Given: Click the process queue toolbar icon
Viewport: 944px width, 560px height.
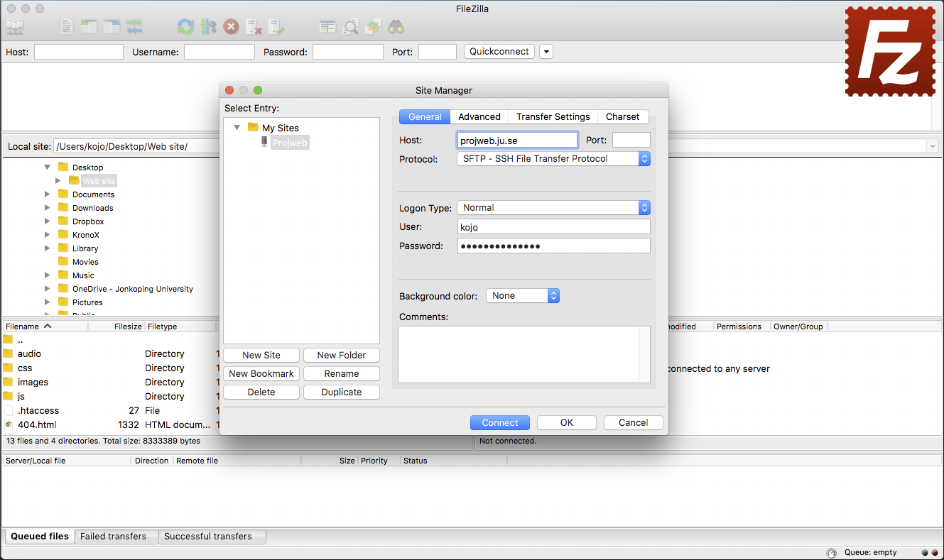Looking at the screenshot, I should click(x=208, y=27).
